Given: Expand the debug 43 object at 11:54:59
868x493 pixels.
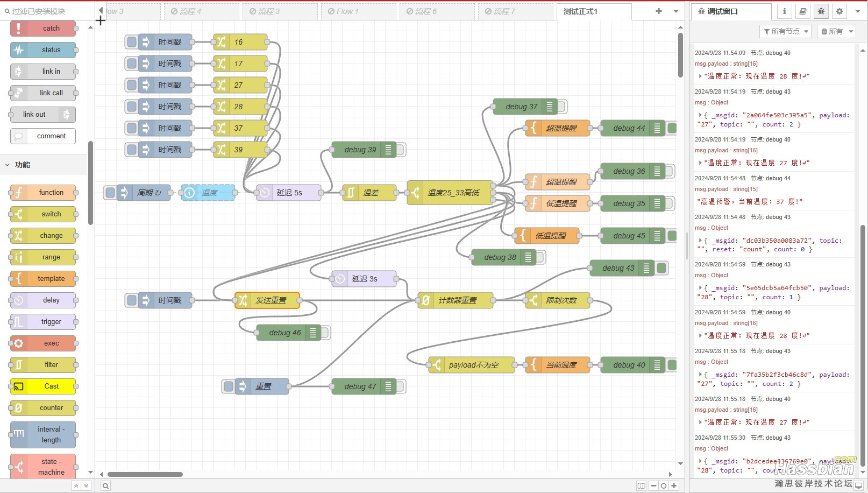Looking at the screenshot, I should pyautogui.click(x=700, y=288).
